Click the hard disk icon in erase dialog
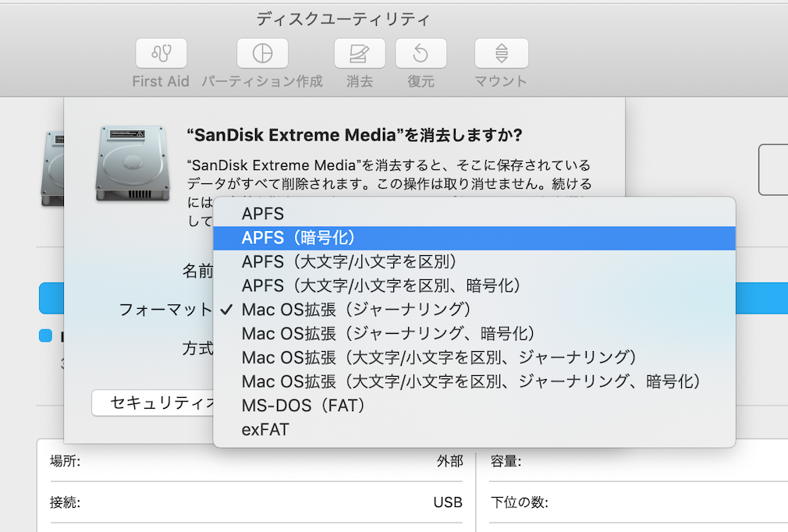Viewport: 788px width, 532px height. [x=133, y=164]
